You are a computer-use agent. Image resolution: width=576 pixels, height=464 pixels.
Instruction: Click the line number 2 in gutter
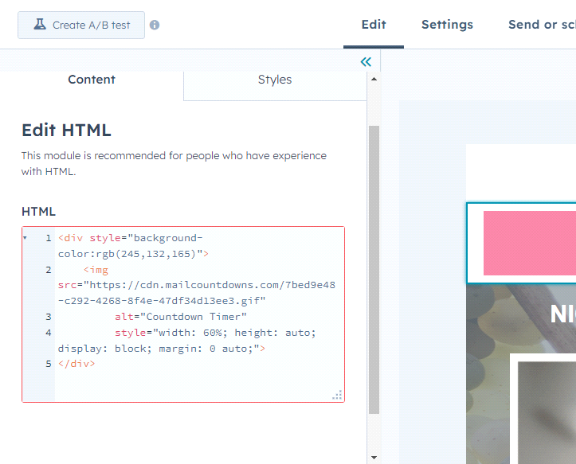pos(48,270)
